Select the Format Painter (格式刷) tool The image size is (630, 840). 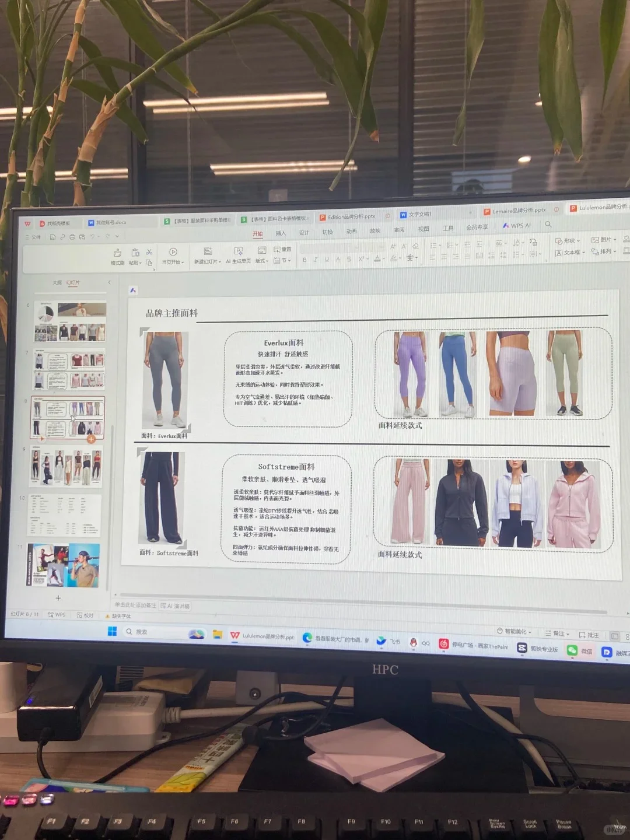(118, 253)
